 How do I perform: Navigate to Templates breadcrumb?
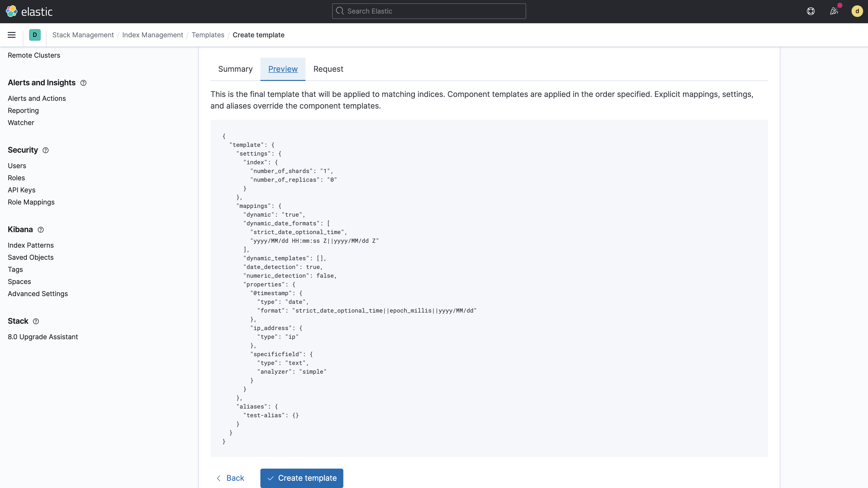208,35
